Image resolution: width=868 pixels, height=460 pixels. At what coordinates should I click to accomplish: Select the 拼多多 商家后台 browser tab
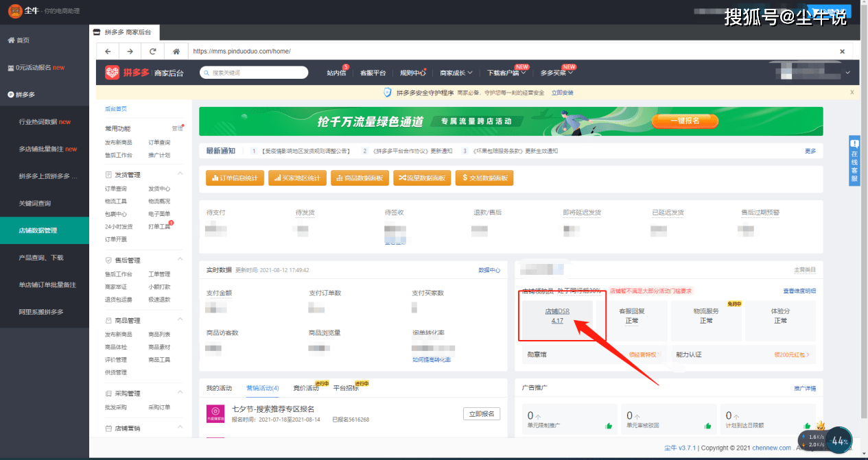tap(125, 32)
